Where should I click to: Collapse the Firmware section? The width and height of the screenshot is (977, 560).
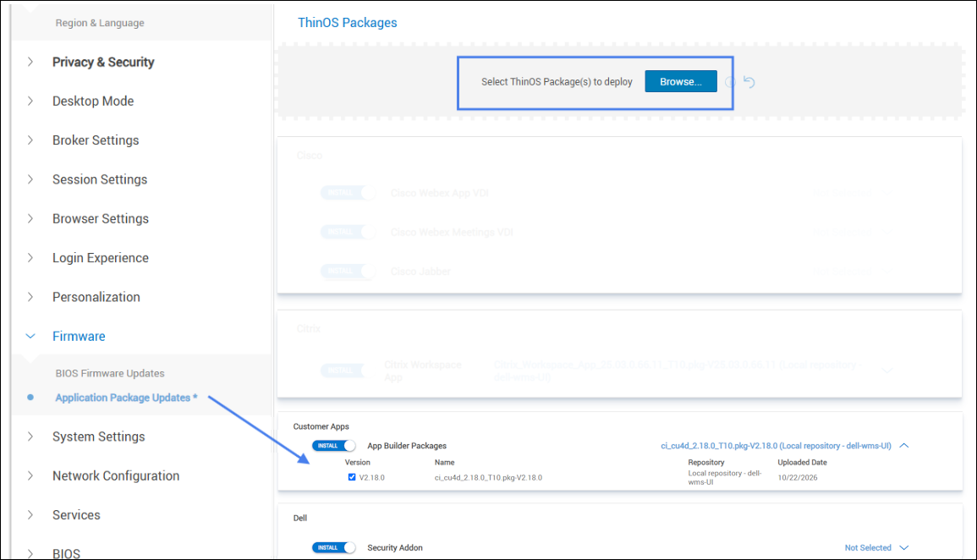30,337
